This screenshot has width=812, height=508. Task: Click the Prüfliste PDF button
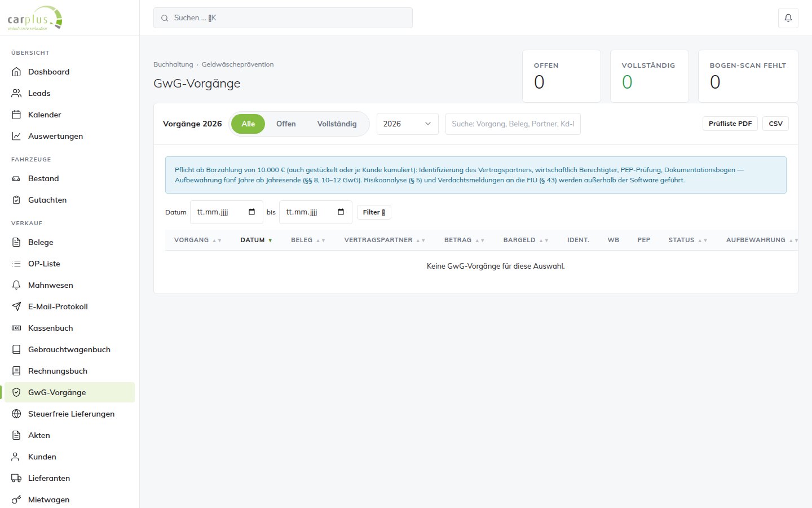coord(730,124)
